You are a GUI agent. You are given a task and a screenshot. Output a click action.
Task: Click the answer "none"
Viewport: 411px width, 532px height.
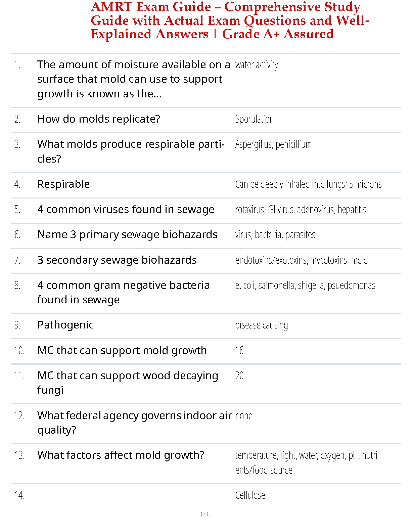244,416
